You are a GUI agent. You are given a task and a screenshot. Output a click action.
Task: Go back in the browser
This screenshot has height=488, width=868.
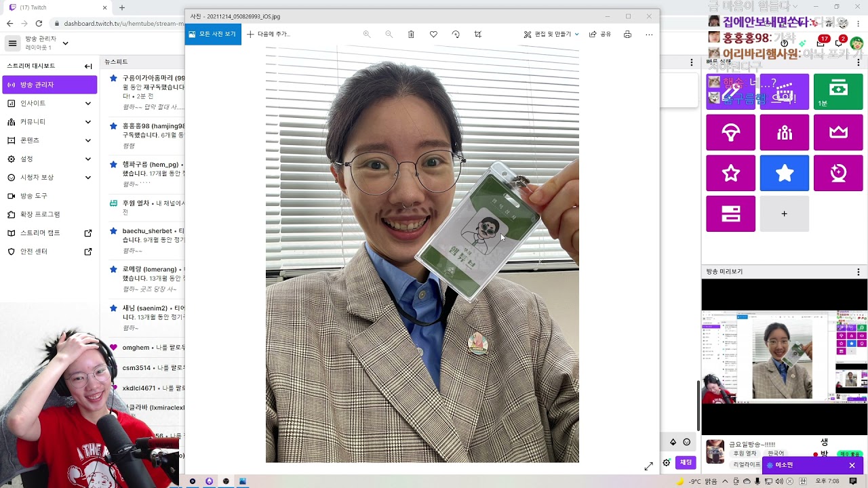tap(9, 23)
